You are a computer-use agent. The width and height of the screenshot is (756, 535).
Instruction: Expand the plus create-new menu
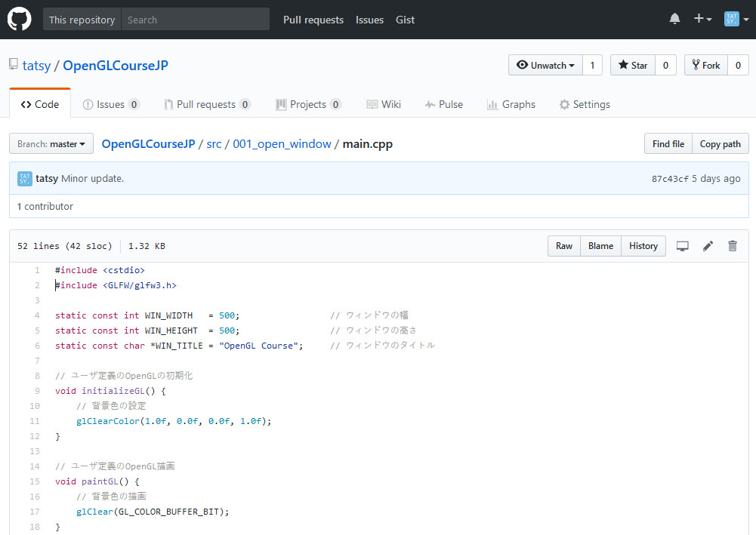[x=702, y=20]
